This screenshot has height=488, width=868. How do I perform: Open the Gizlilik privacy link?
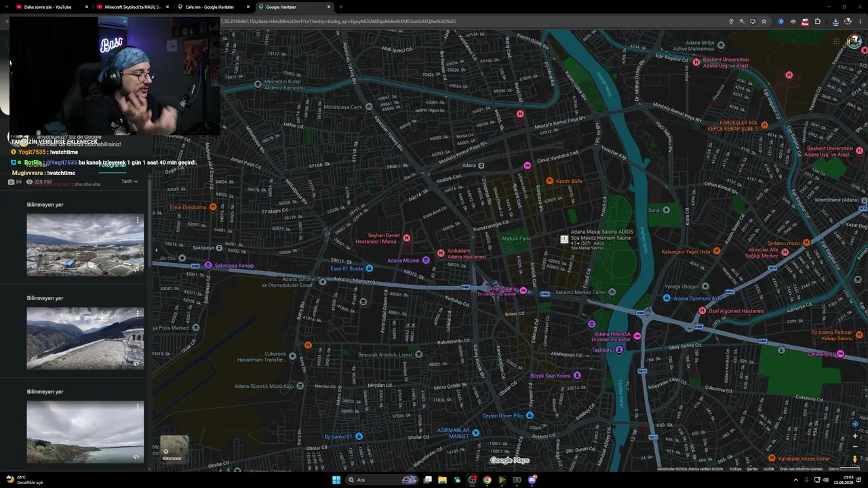769,469
